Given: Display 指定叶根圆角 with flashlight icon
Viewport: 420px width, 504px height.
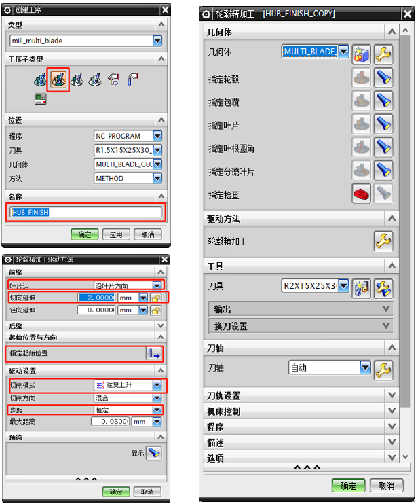Looking at the screenshot, I should point(383,147).
